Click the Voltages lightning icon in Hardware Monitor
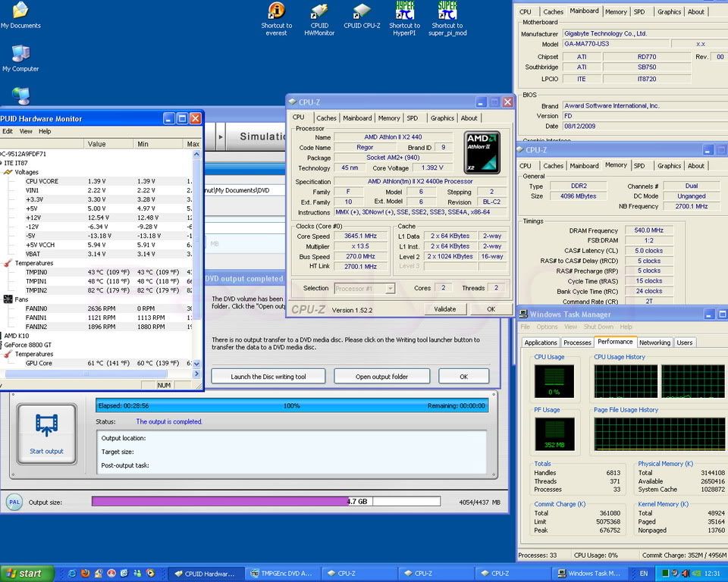The image size is (728, 582). pos(8,172)
